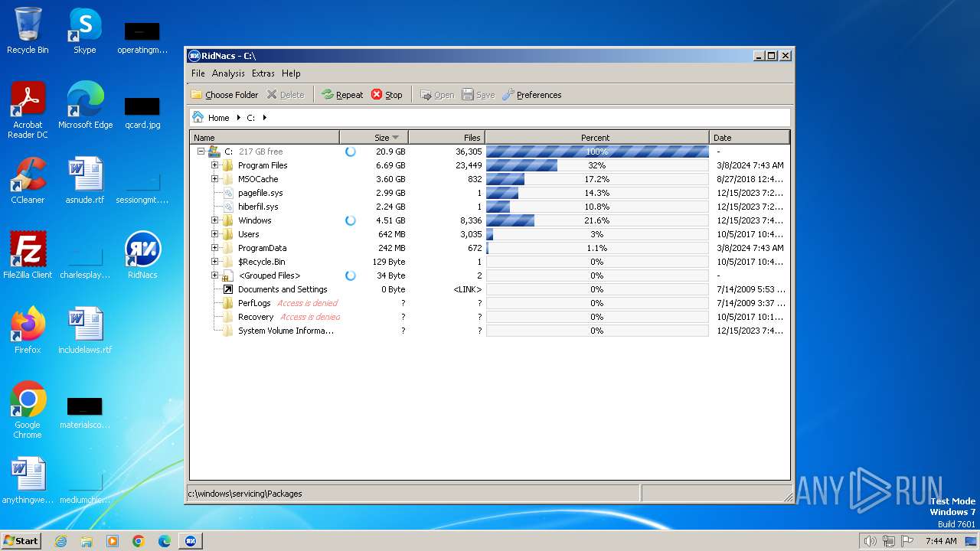Expand the $Recycle.Bin folder node
The image size is (980, 551).
click(214, 262)
